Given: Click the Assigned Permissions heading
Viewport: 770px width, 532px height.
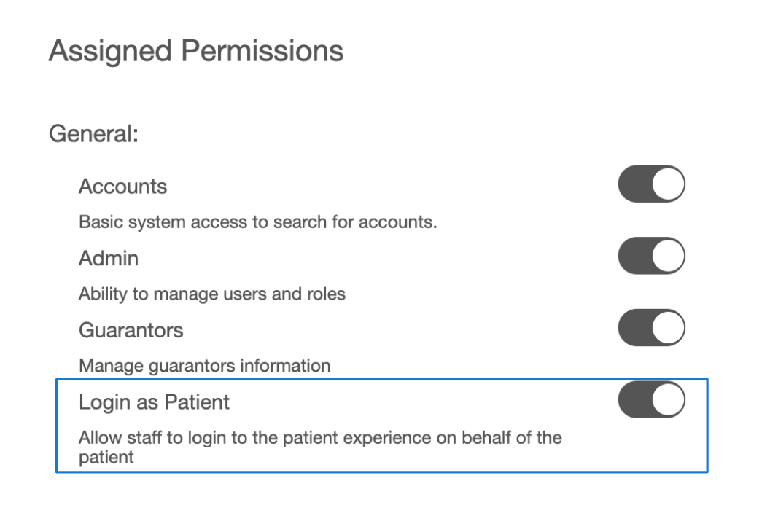Looking at the screenshot, I should [195, 51].
